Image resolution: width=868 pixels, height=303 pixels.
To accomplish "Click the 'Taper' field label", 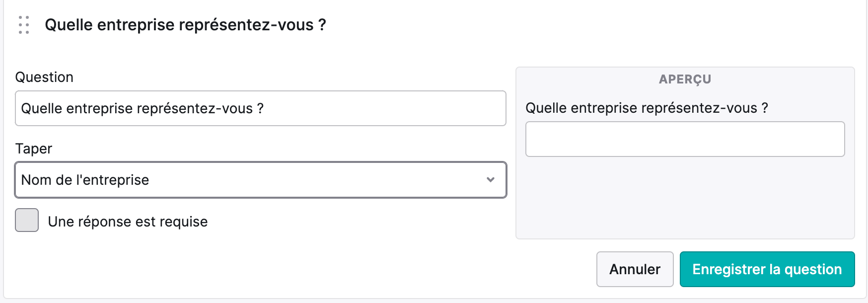I will tap(34, 149).
